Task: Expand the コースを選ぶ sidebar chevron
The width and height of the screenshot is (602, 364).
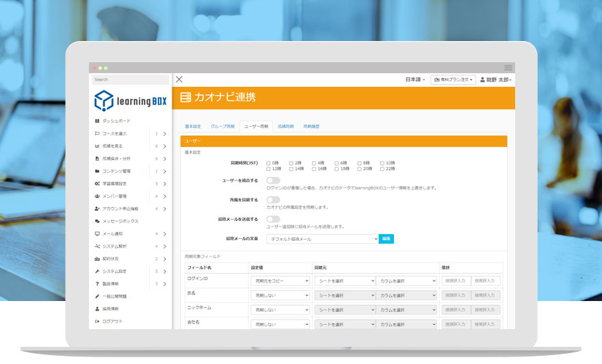Action: tap(165, 133)
